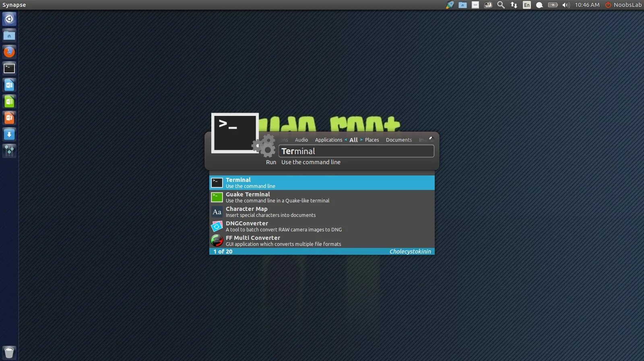Click the large Terminal icon in Synapse
The height and width of the screenshot is (361, 644).
[x=235, y=133]
